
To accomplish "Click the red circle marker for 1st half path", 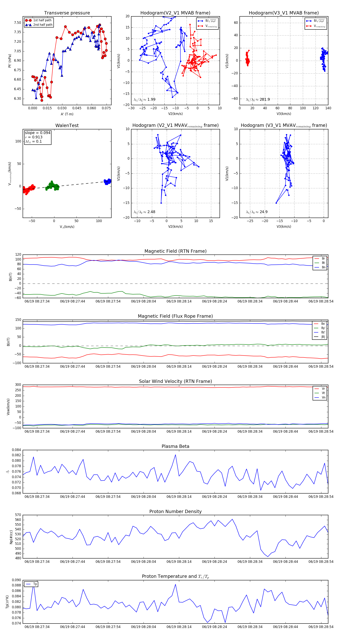I will [x=28, y=20].
